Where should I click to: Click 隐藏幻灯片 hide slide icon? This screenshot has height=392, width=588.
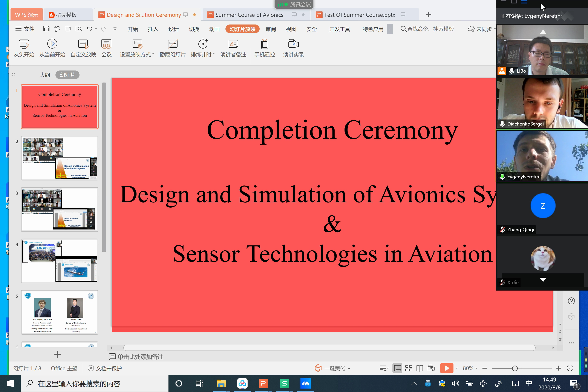click(173, 44)
